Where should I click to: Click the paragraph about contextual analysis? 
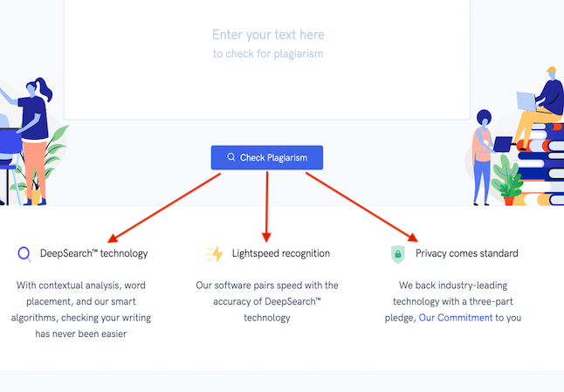[81, 310]
